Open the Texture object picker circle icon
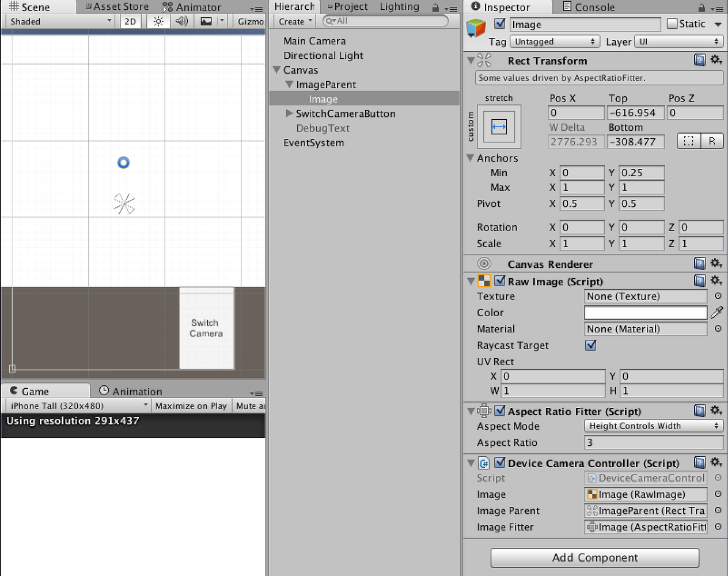728x576 pixels. coord(718,296)
